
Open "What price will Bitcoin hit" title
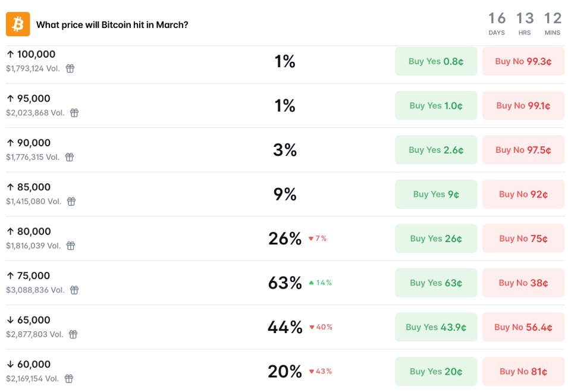click(112, 25)
